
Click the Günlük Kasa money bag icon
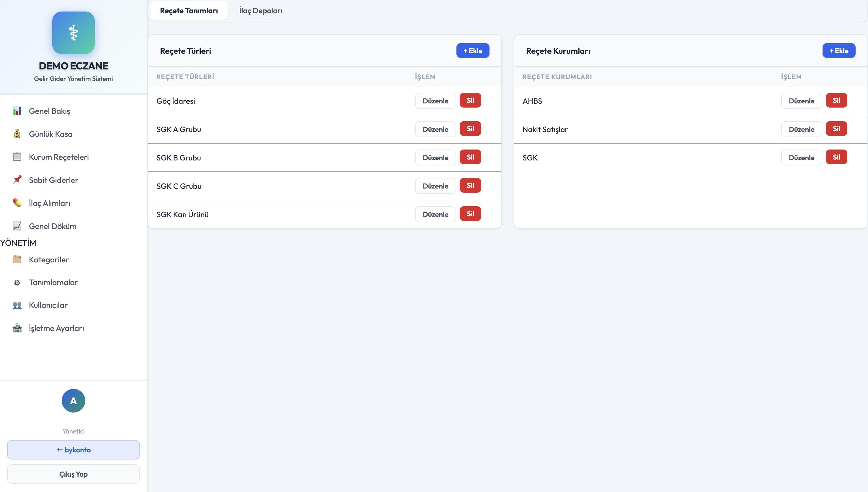(17, 134)
